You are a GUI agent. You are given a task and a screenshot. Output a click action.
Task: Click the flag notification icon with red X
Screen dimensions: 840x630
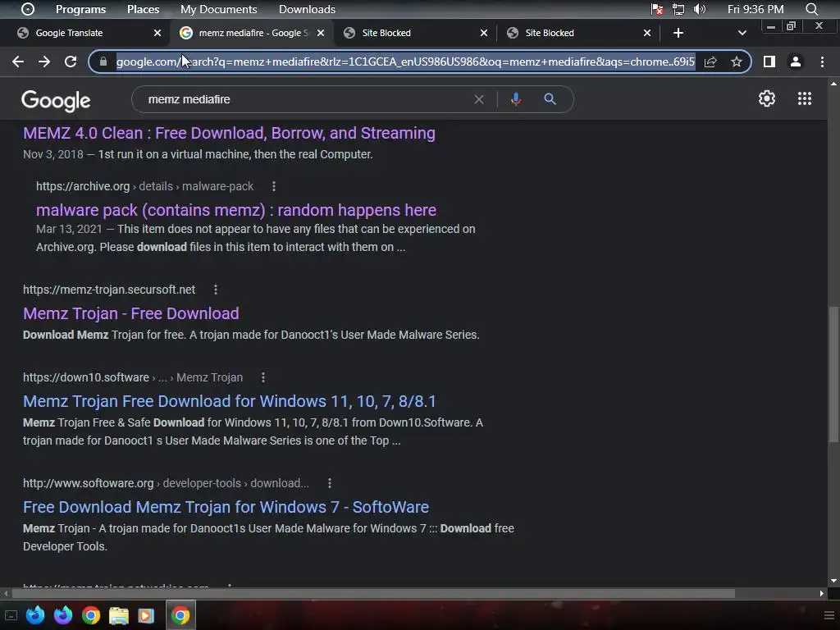click(x=657, y=9)
